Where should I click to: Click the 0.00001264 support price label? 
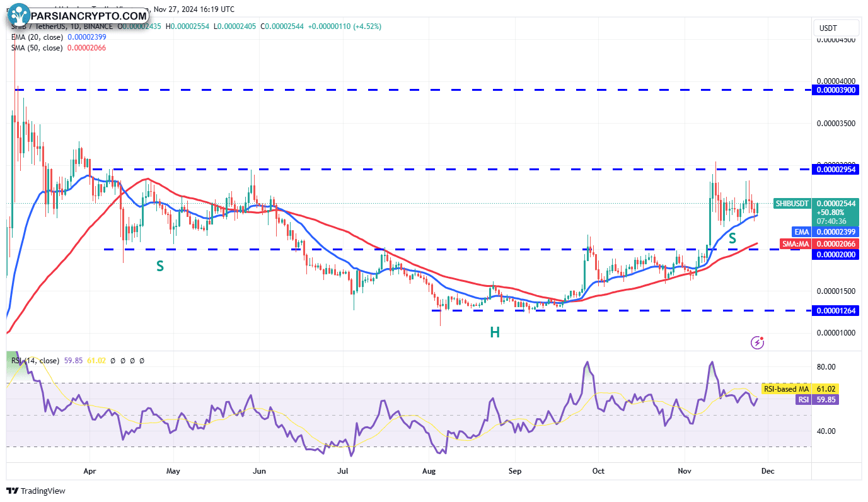pyautogui.click(x=835, y=311)
